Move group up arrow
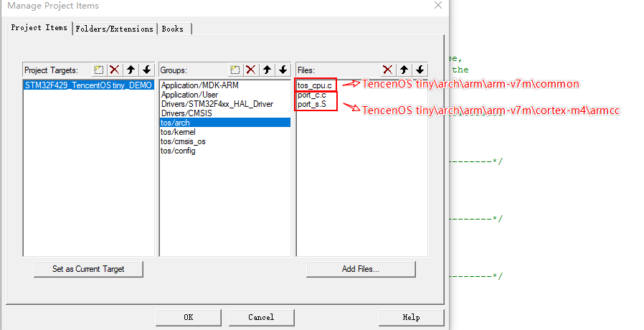 [x=267, y=70]
